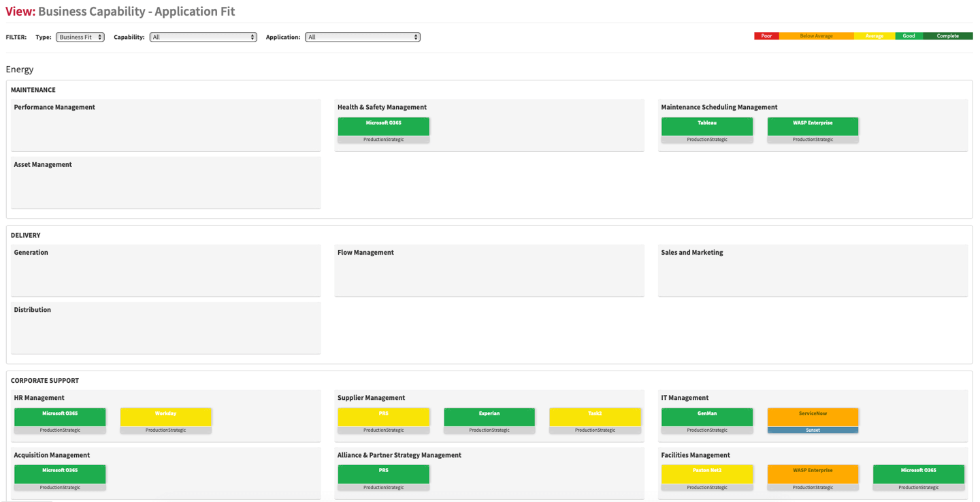Click the green Good legend swatch

click(x=909, y=36)
